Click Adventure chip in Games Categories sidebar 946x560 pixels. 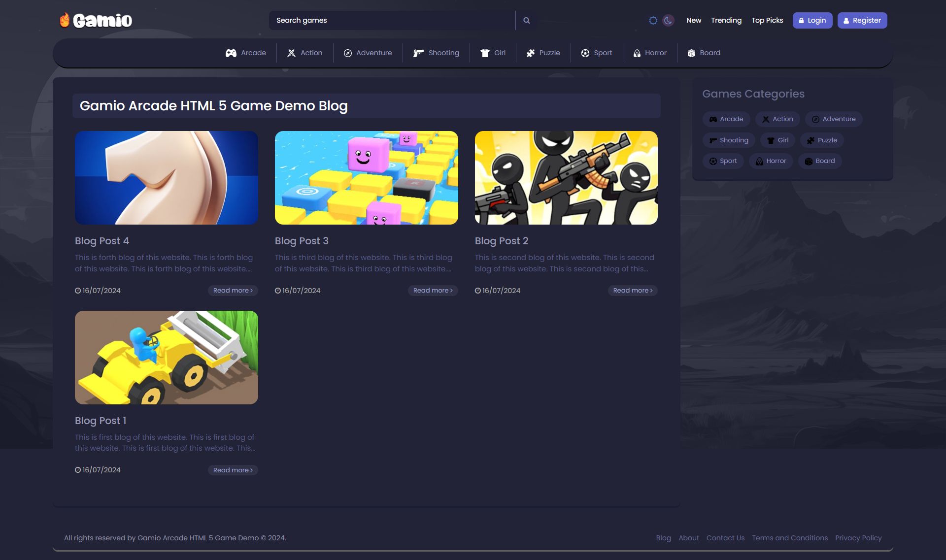click(833, 119)
